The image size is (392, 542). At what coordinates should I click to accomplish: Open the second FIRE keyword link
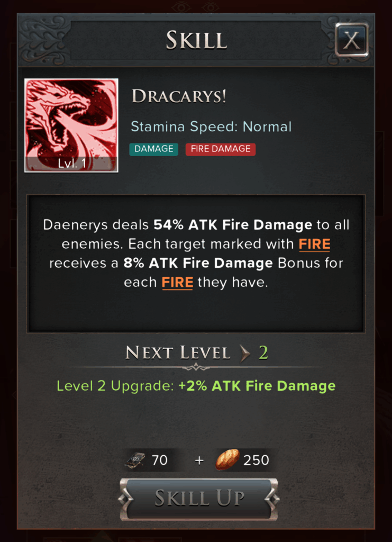tap(177, 283)
